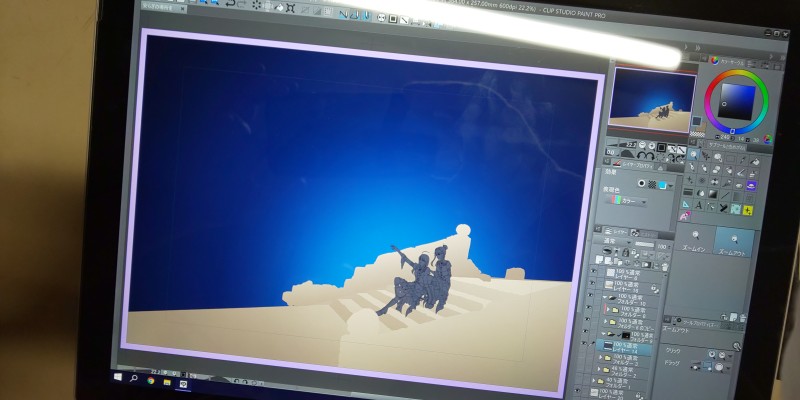Expand the フォルダー 6 のコピー folder
Screen dimensions: 800x400
[605, 321]
